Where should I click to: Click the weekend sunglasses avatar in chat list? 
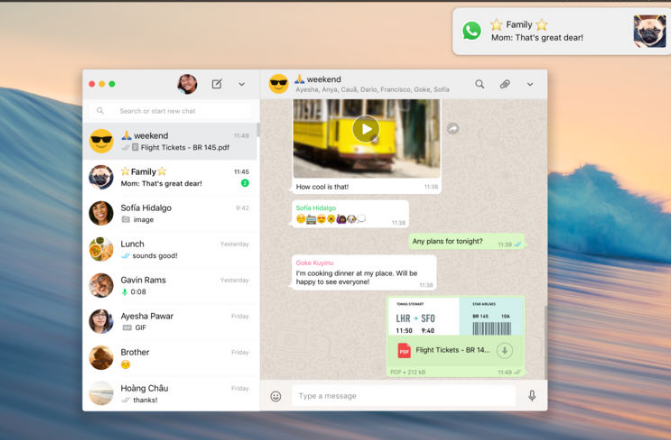pyautogui.click(x=101, y=141)
